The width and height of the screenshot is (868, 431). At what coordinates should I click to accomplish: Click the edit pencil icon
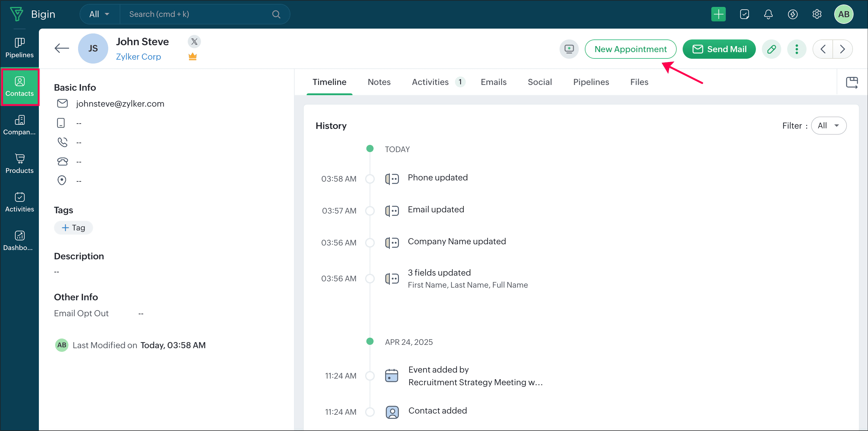[x=771, y=49]
